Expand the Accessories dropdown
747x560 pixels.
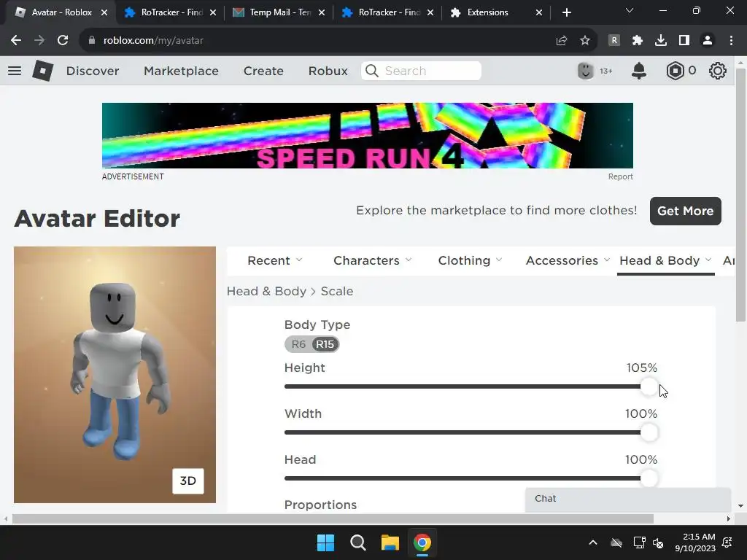(x=568, y=260)
